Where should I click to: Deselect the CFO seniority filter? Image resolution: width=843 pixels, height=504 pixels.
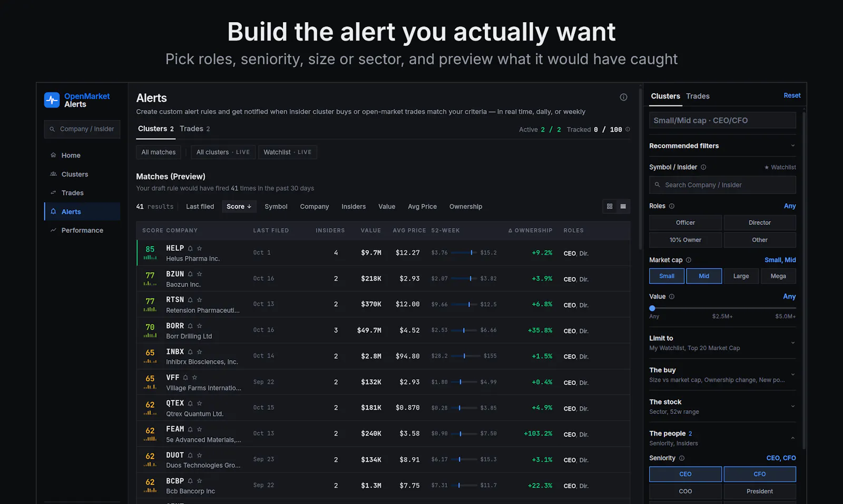pyautogui.click(x=760, y=474)
